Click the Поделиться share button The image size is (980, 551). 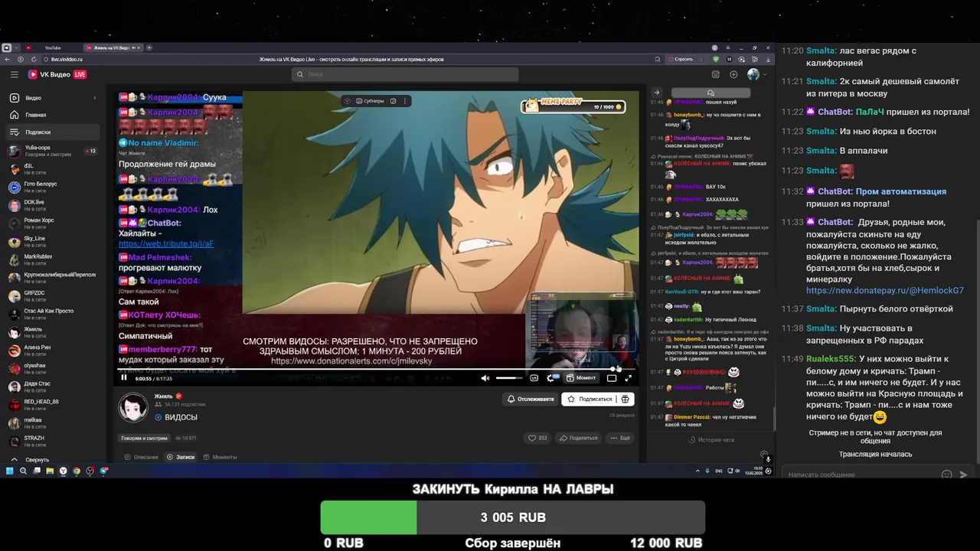point(578,438)
